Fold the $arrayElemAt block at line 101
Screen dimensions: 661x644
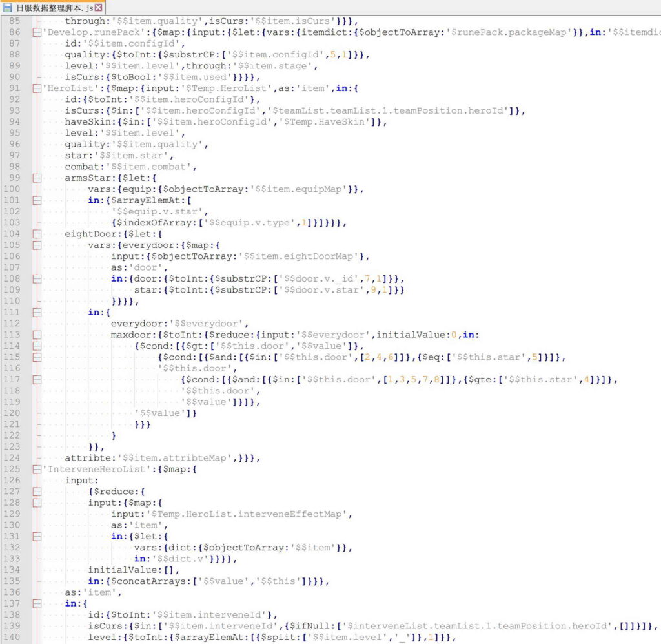36,200
